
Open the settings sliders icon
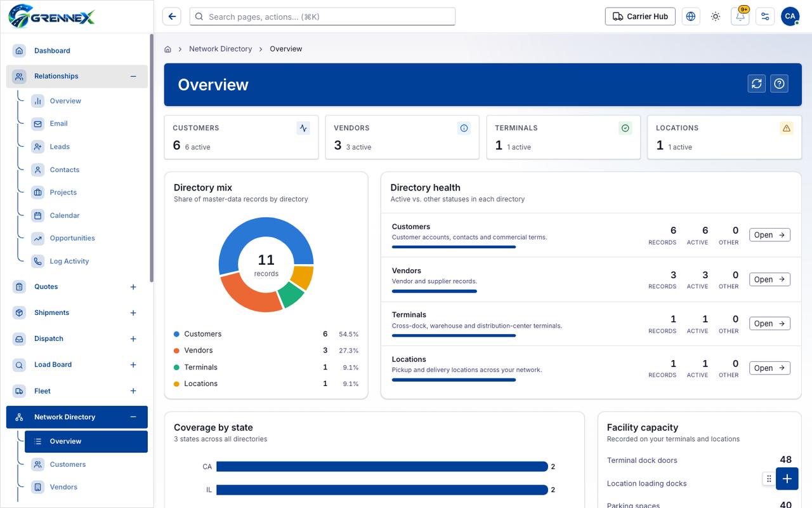coord(765,17)
